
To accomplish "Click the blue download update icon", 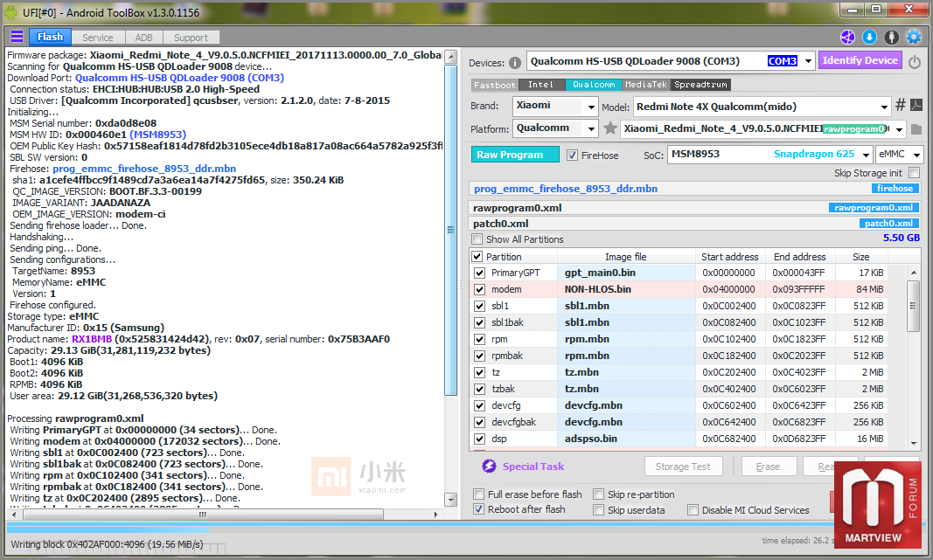I will 869,37.
